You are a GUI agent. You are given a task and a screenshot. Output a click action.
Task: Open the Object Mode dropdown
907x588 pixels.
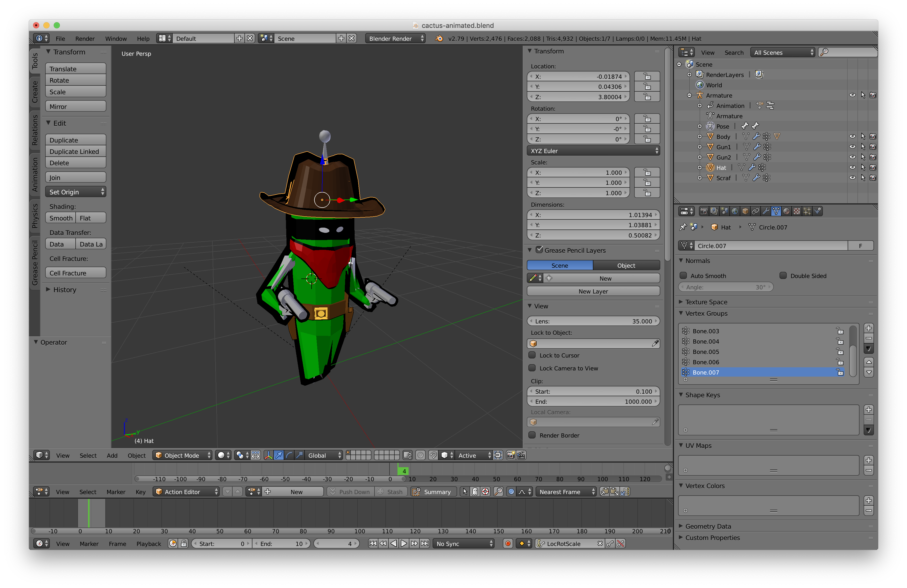pyautogui.click(x=182, y=455)
